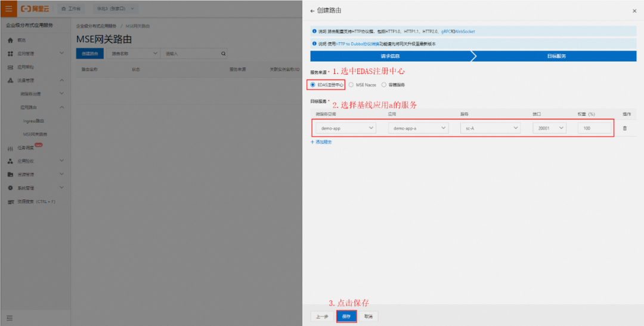Viewport: 644px width, 326px height.
Task: Click the 上一步 button
Action: [322, 316]
